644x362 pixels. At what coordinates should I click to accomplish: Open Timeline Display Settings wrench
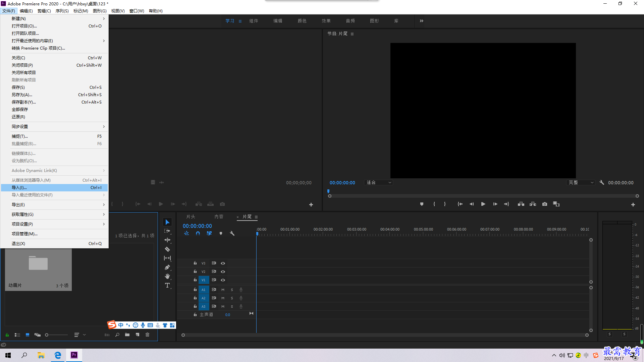tap(232, 233)
